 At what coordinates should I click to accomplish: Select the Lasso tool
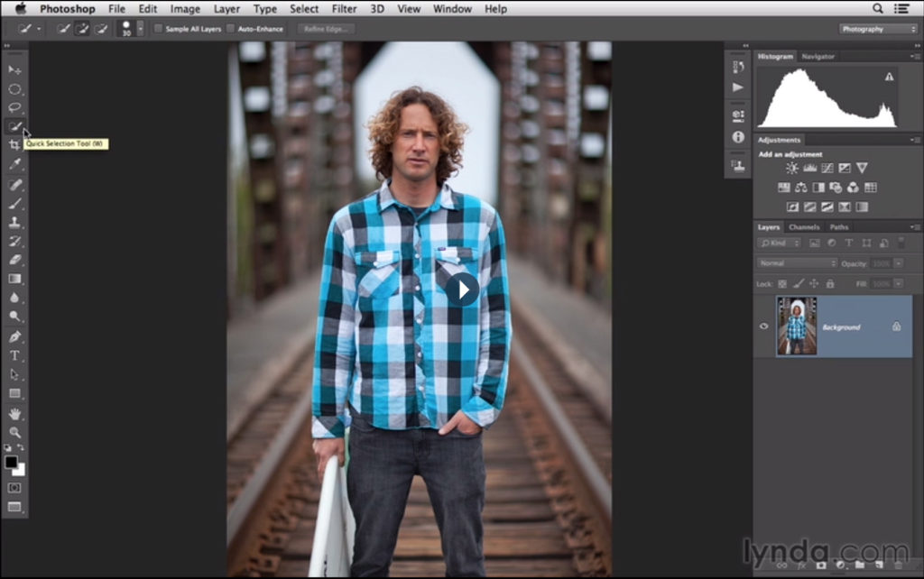click(14, 108)
